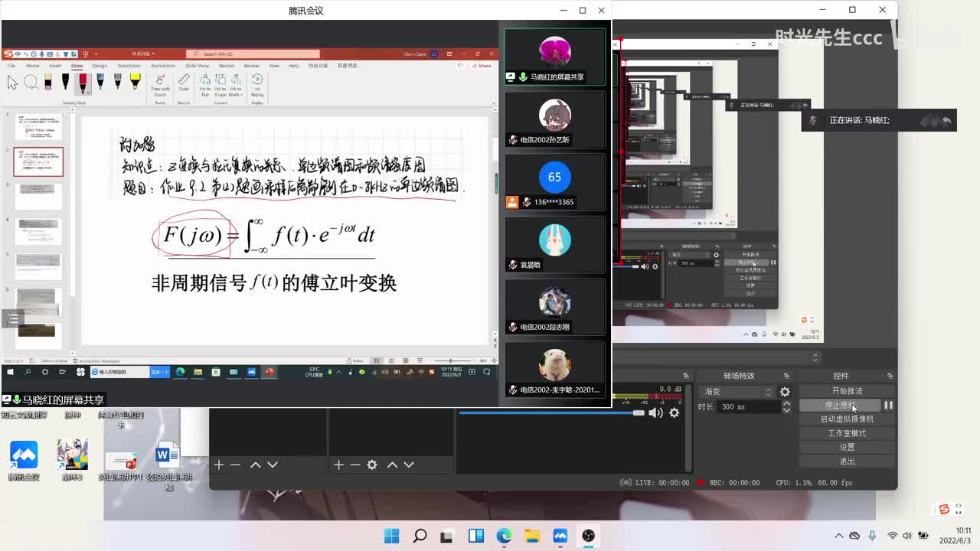980x551 pixels.
Task: Click Ink to Shape in ribbon
Action: coord(220,83)
